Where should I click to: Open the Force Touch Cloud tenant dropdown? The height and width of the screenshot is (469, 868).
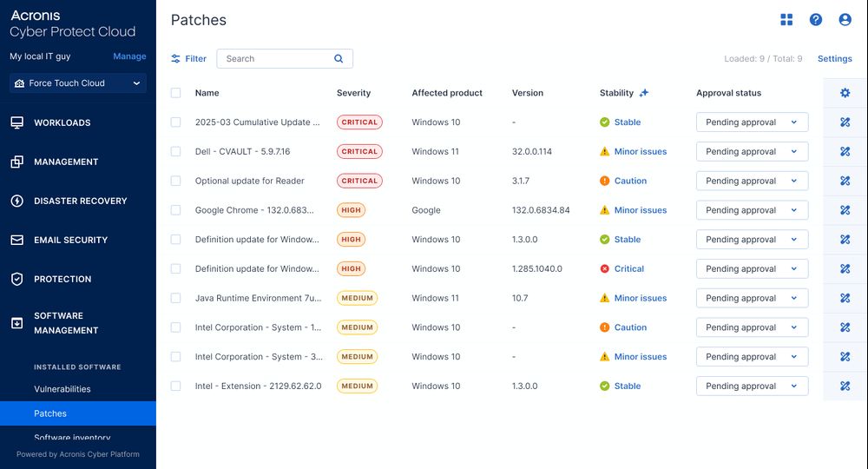(x=78, y=83)
